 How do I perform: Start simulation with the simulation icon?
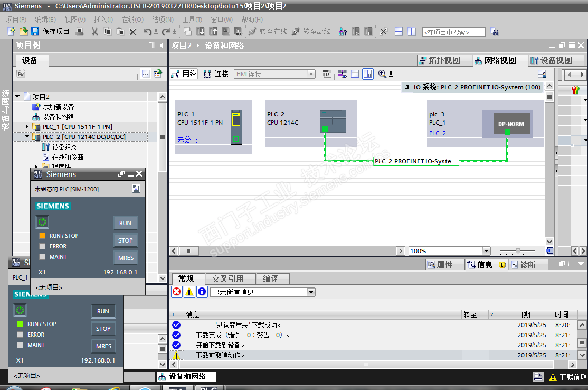pos(225,32)
